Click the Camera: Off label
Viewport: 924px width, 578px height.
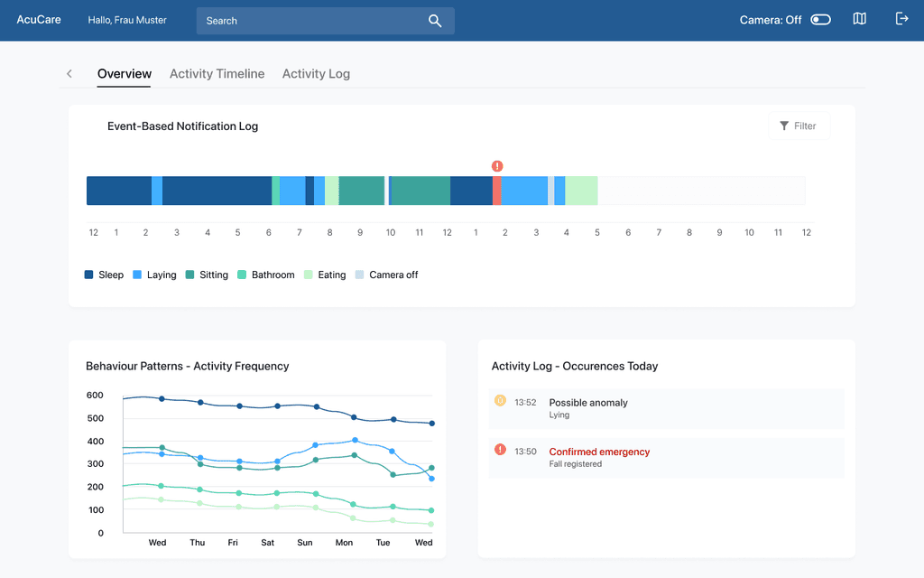tap(771, 20)
